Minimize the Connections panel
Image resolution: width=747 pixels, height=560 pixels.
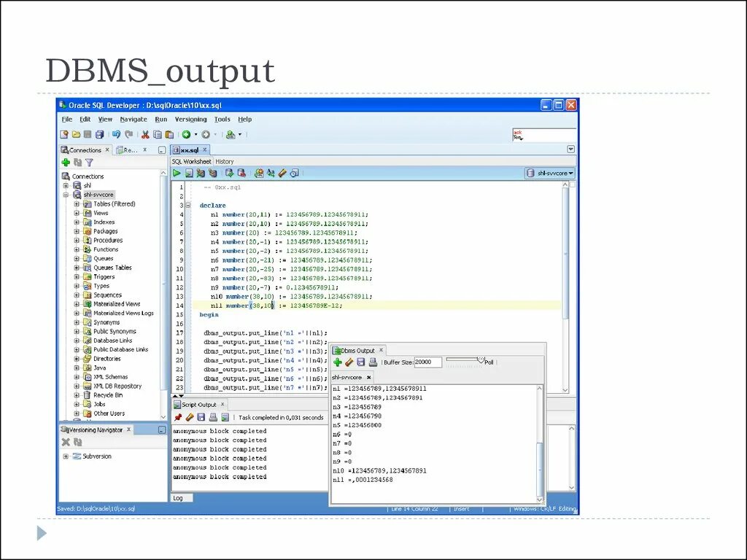coord(162,150)
